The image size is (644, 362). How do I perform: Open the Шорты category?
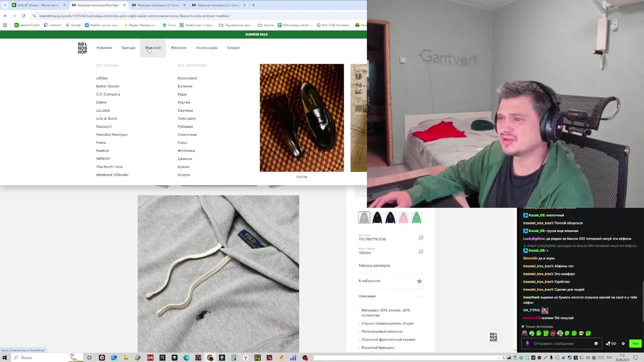pos(184,174)
